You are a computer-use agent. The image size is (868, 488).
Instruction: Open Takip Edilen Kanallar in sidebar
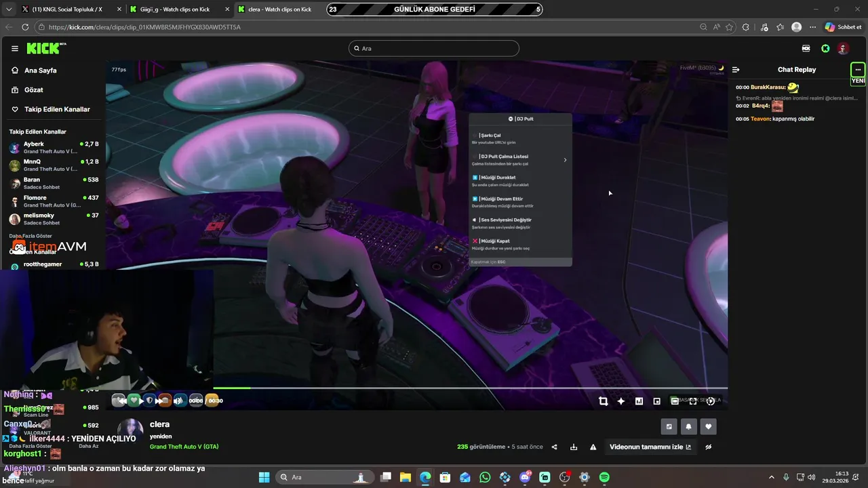(x=57, y=109)
